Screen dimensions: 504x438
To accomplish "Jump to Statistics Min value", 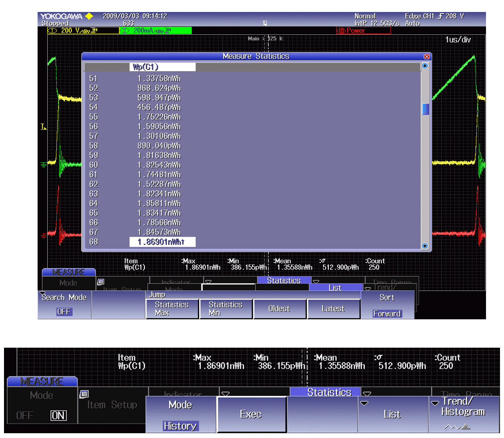I will pos(226,309).
